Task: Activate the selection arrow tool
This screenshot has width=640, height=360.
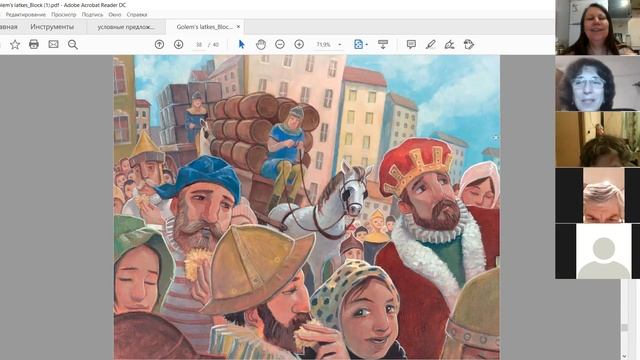Action: [x=241, y=44]
